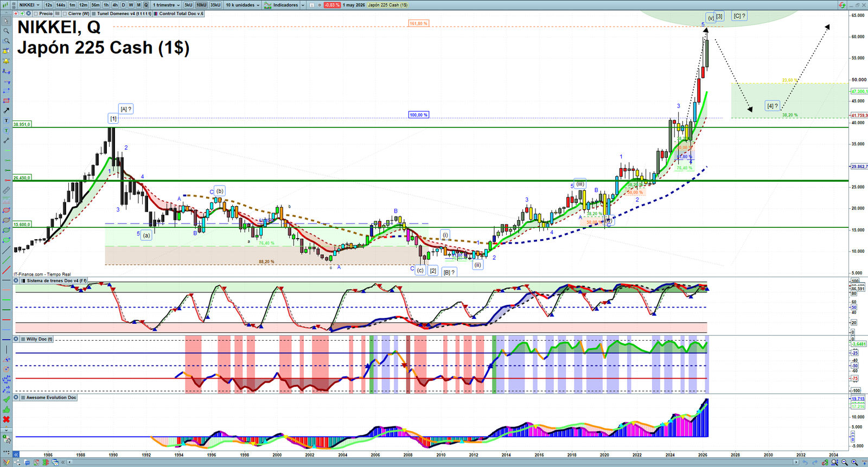The image size is (868, 467).
Task: Select the 10kU history button
Action: click(201, 5)
